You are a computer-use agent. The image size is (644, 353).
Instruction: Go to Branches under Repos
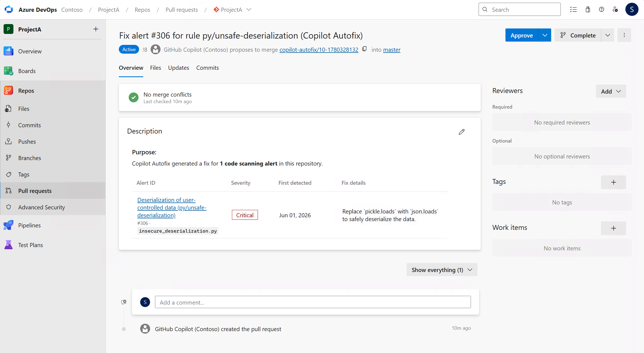click(x=53, y=158)
